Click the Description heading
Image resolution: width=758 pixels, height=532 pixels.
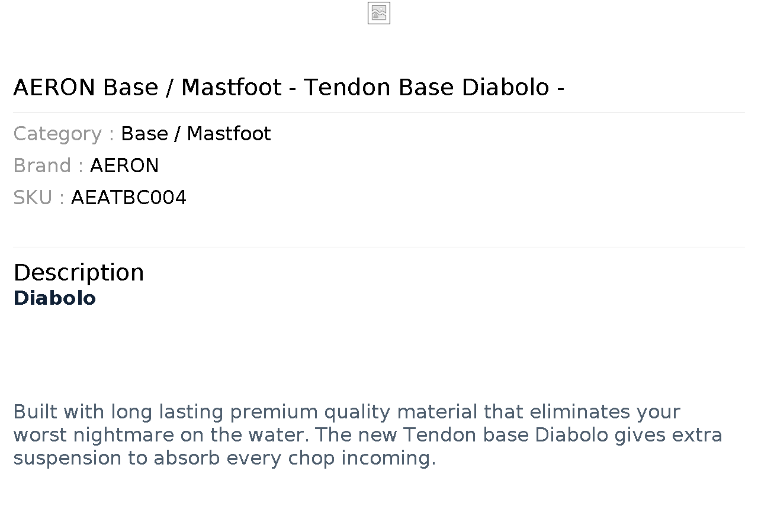coord(79,273)
